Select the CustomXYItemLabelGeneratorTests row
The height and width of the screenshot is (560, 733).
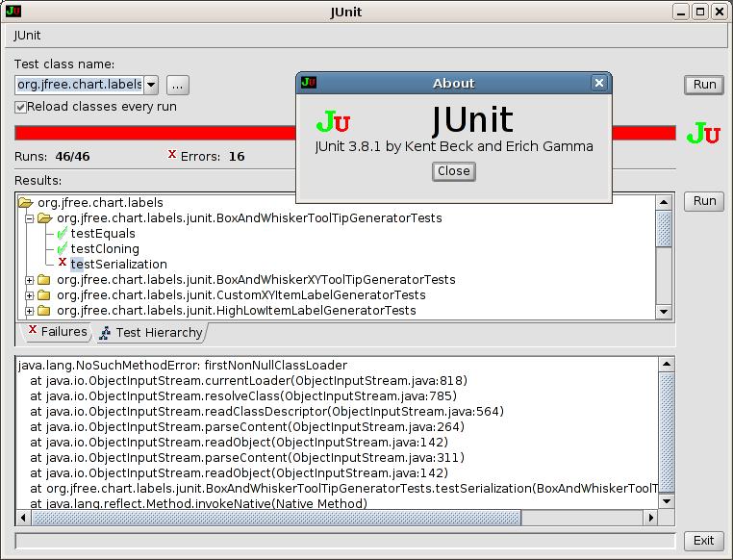click(241, 295)
